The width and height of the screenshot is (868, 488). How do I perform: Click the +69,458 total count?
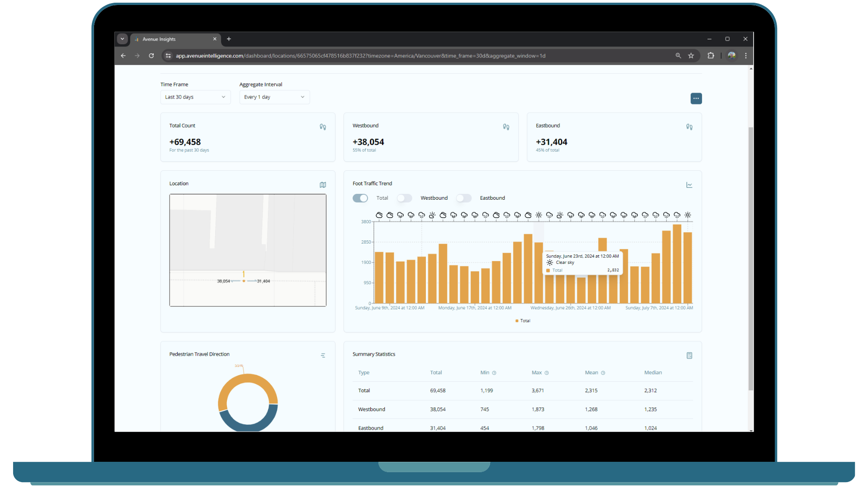coord(185,142)
